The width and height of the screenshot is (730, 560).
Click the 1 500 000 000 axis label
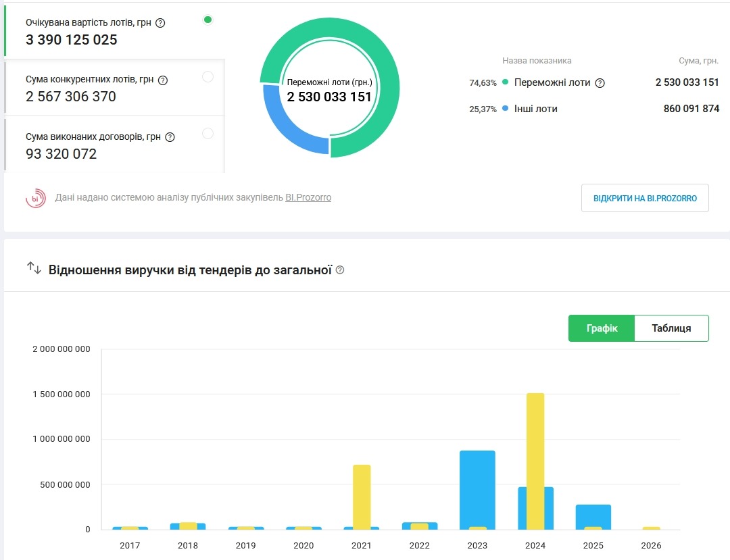point(62,394)
